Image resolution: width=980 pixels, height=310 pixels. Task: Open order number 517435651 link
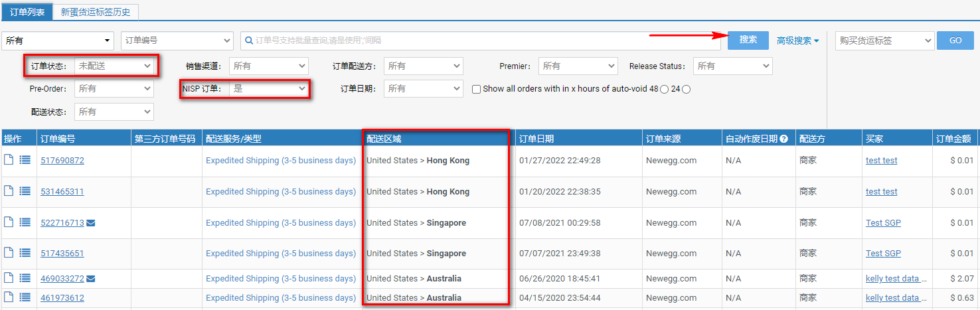pos(62,254)
